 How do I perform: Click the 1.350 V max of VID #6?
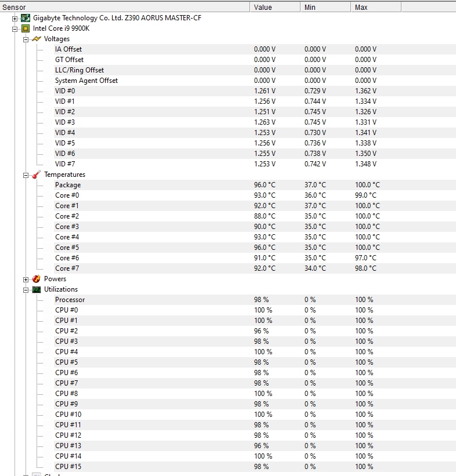click(365, 153)
